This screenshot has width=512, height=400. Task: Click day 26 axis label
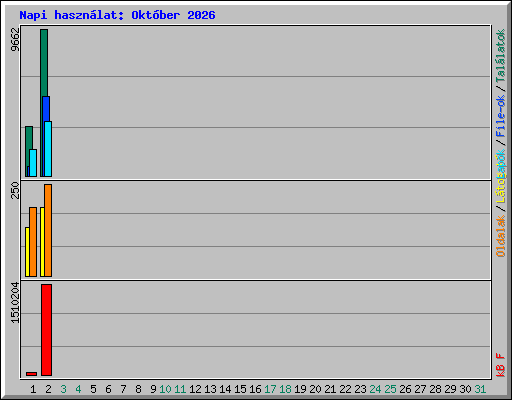[405, 389]
